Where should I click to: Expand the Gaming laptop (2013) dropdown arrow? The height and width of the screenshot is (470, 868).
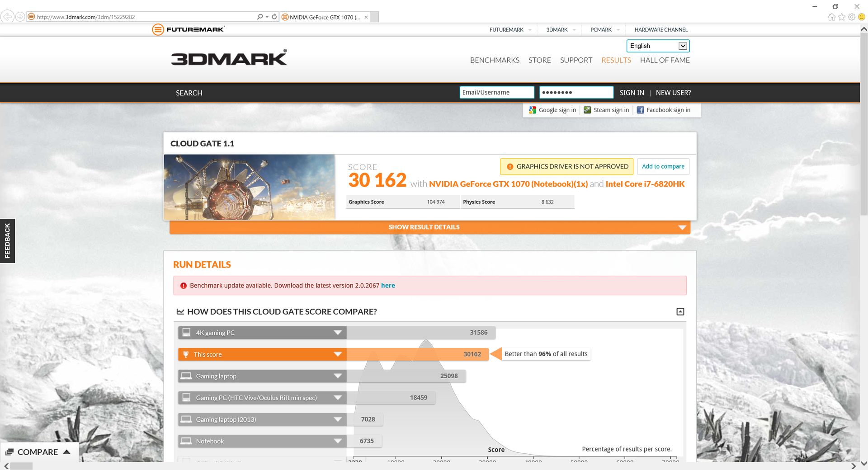point(338,419)
